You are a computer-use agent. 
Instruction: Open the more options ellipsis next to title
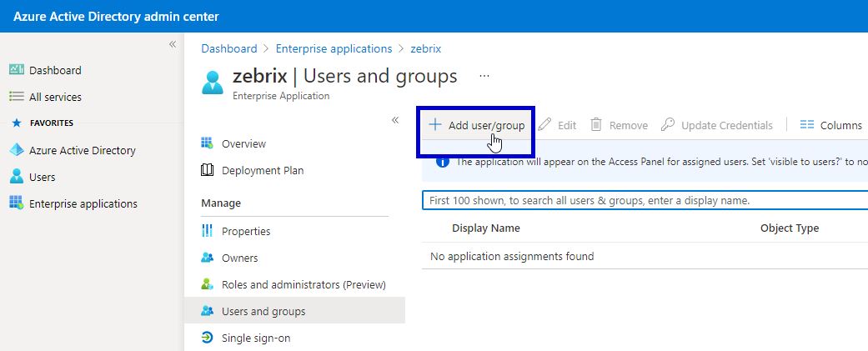point(484,76)
